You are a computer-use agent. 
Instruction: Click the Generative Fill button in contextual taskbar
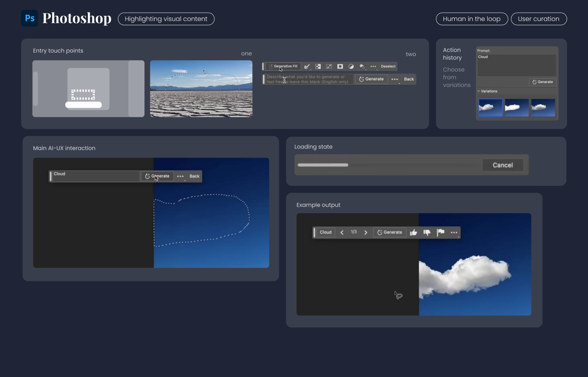click(x=283, y=66)
